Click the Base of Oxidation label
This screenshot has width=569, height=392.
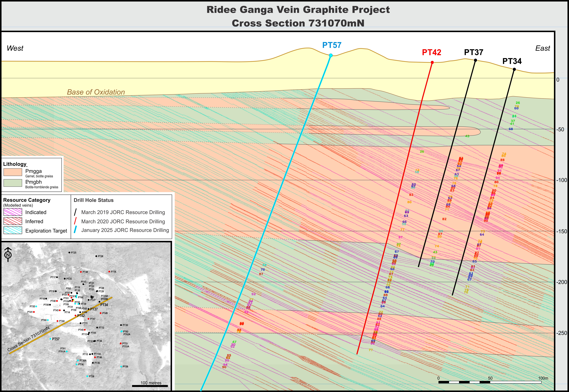point(96,92)
